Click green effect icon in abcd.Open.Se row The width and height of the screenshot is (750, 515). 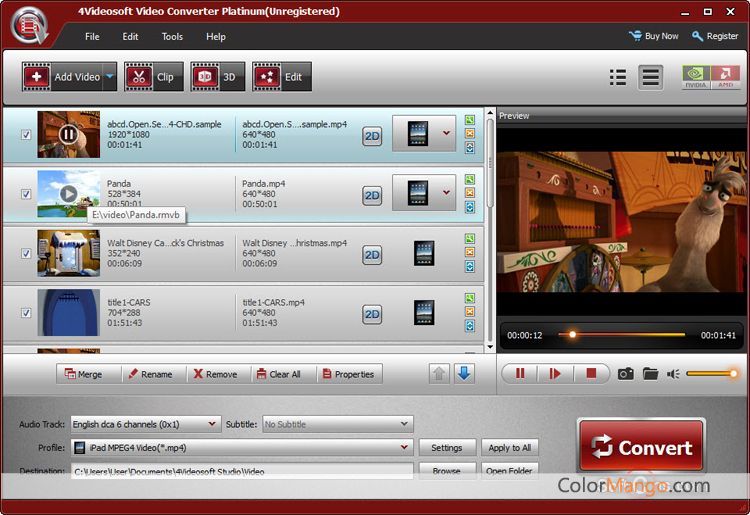tap(470, 120)
